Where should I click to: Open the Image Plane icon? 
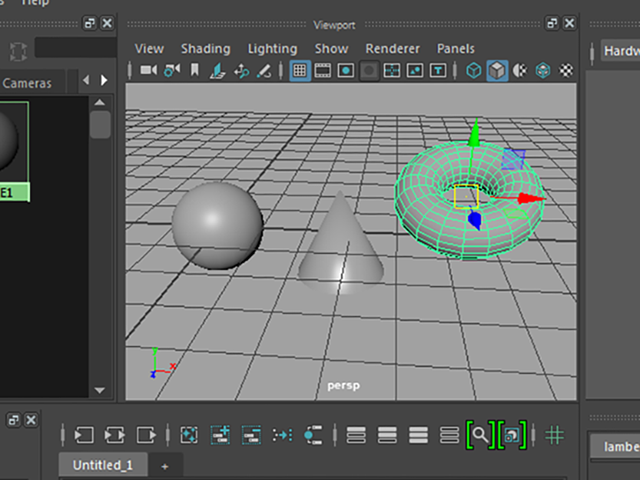218,71
